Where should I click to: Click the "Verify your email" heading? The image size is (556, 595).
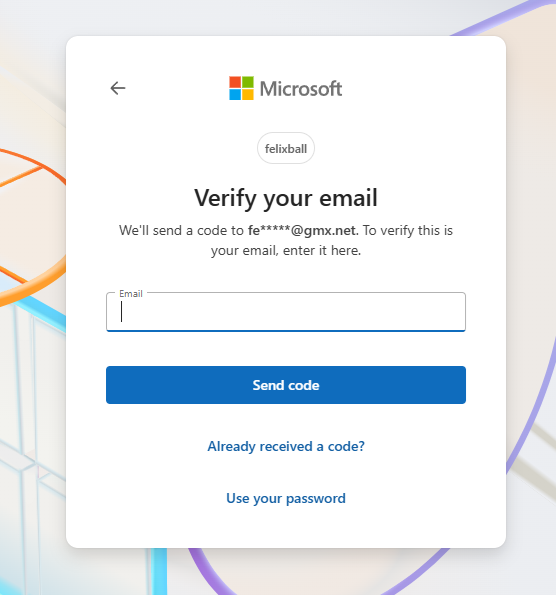coord(286,198)
